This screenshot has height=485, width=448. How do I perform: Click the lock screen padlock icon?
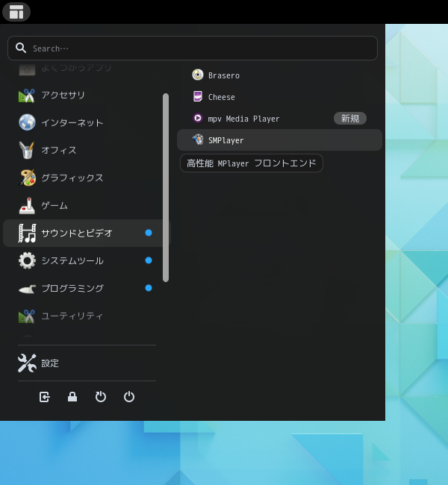coord(72,397)
